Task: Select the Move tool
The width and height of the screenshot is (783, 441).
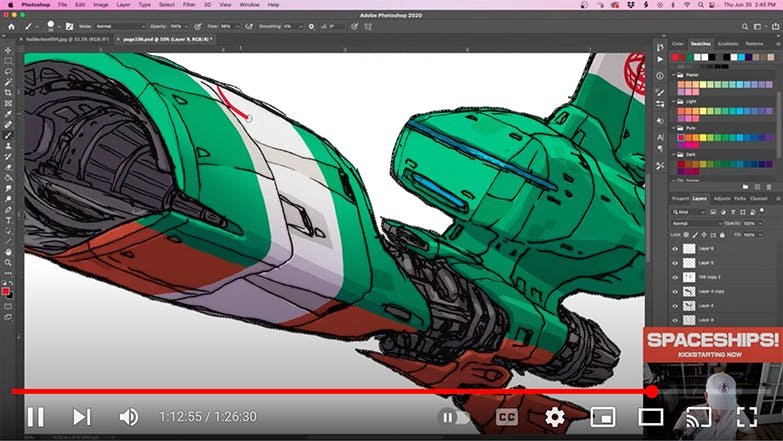Action: 8,50
